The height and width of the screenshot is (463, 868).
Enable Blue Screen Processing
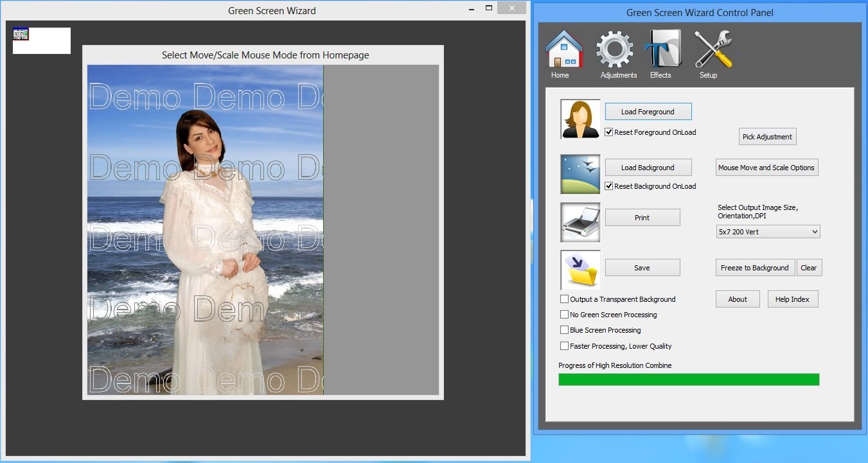[564, 330]
